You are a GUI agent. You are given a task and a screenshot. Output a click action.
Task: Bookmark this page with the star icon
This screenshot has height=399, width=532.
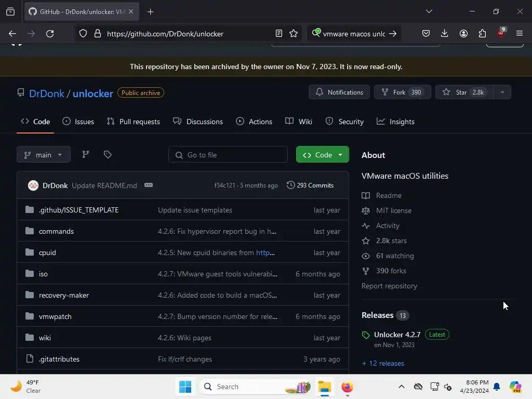[x=294, y=34]
